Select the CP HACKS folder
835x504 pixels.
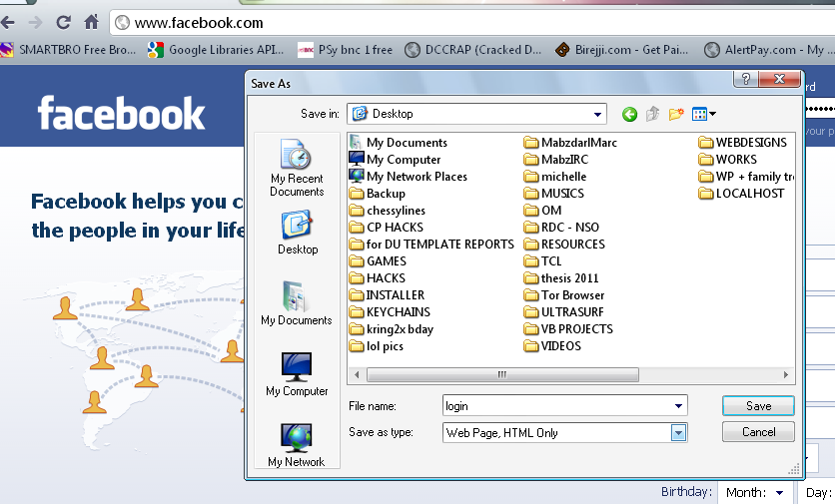387,228
